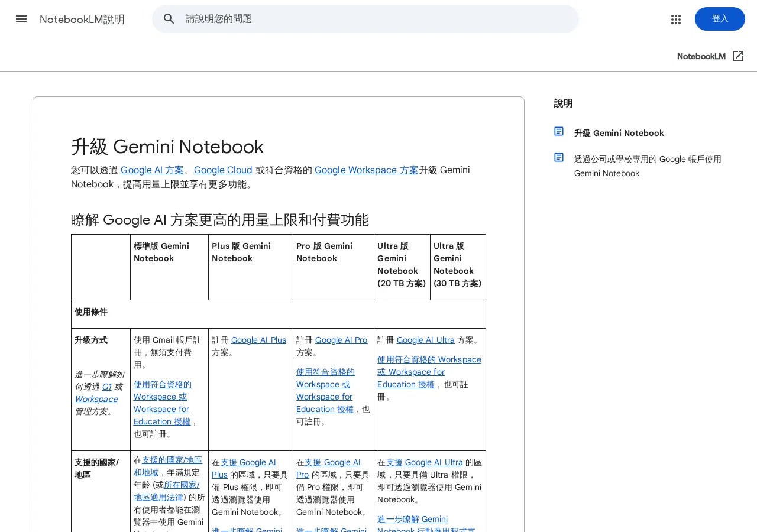
Task: Click the 升級 Gemini Notebook page heading
Action: click(167, 147)
